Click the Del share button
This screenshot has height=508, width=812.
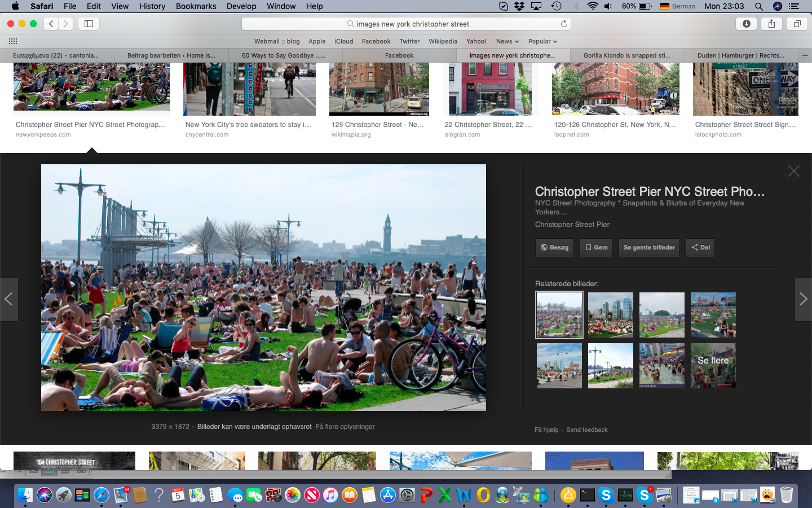(x=700, y=247)
